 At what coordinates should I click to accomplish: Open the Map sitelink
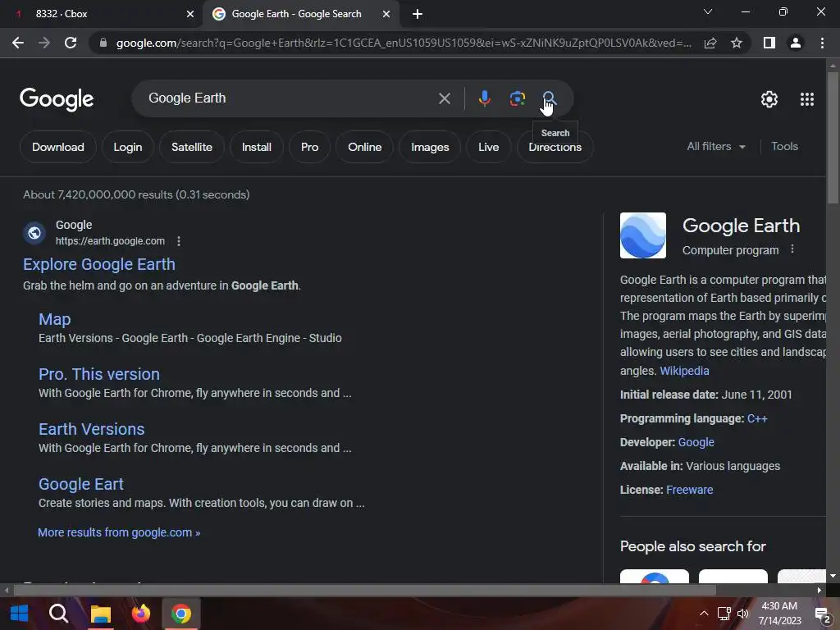(x=55, y=319)
